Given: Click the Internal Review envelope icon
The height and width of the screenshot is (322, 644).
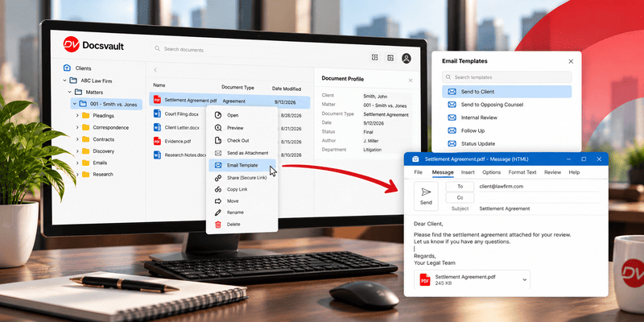Looking at the screenshot, I should (452, 118).
